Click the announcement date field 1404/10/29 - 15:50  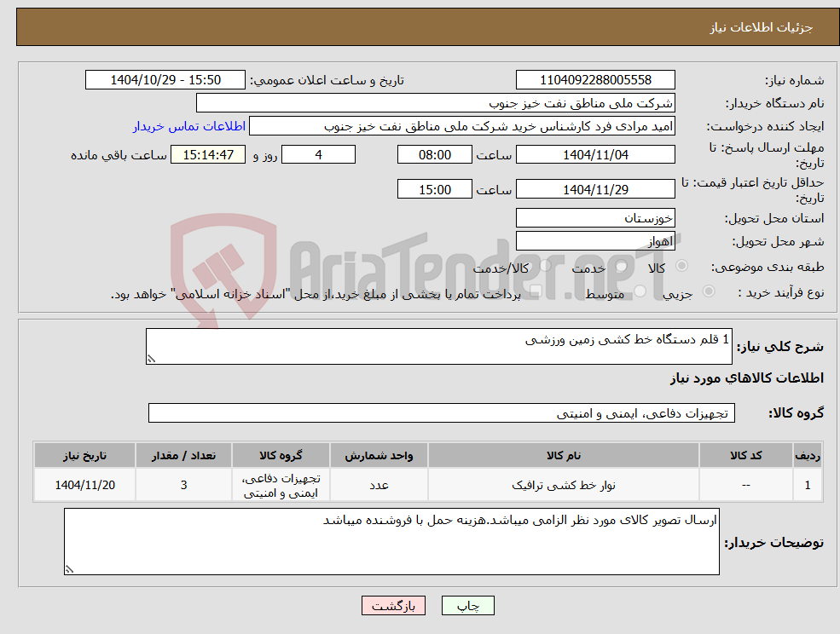(165, 80)
